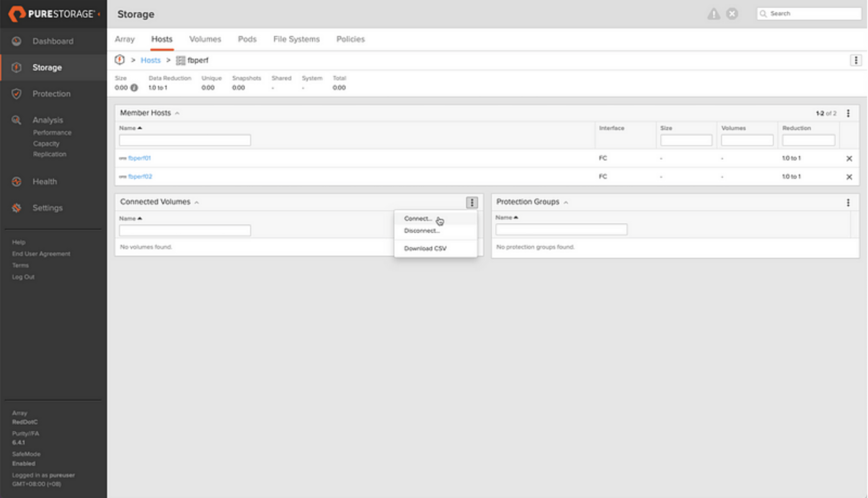
Task: Click the Protection Groups Name filter field
Action: coord(561,230)
